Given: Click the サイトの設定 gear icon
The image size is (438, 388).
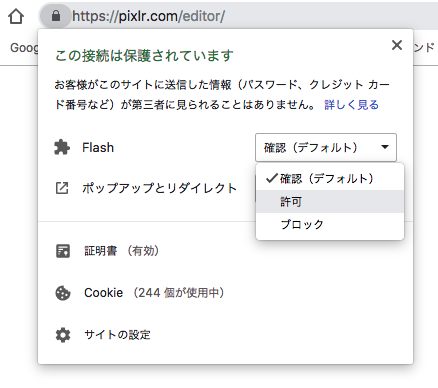Looking at the screenshot, I should 63,335.
